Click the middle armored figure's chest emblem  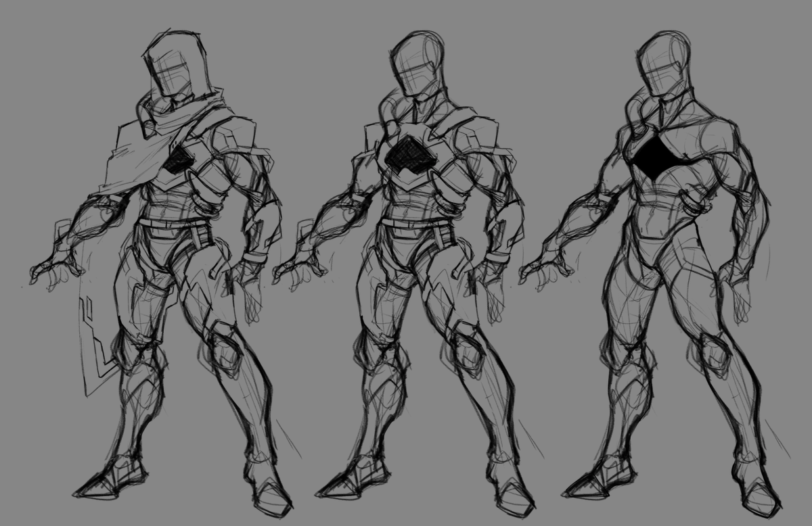click(x=411, y=157)
